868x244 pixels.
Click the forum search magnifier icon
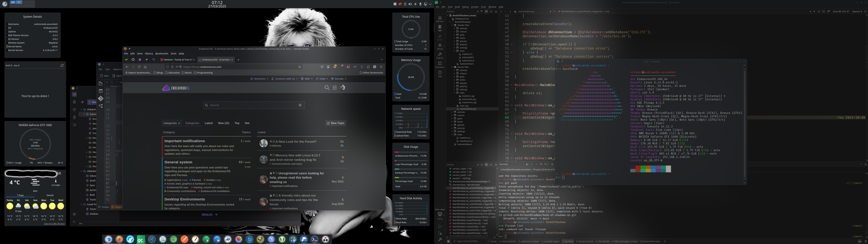coord(327,88)
